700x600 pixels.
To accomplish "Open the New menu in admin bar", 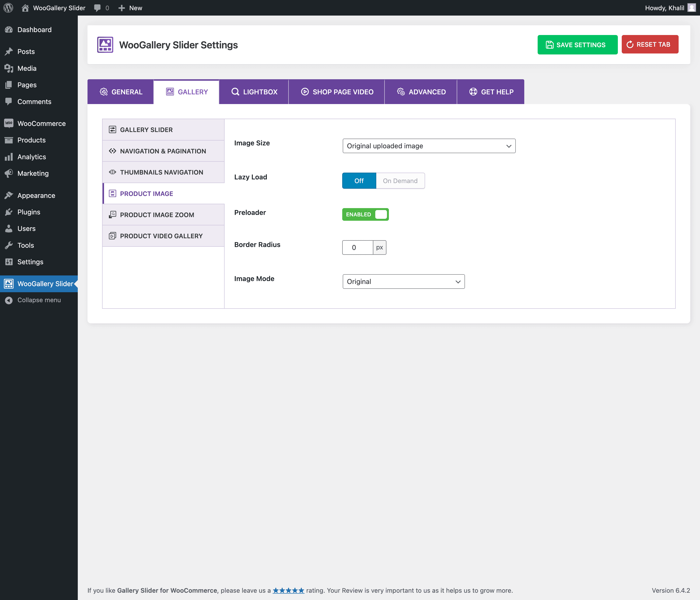I will 131,8.
